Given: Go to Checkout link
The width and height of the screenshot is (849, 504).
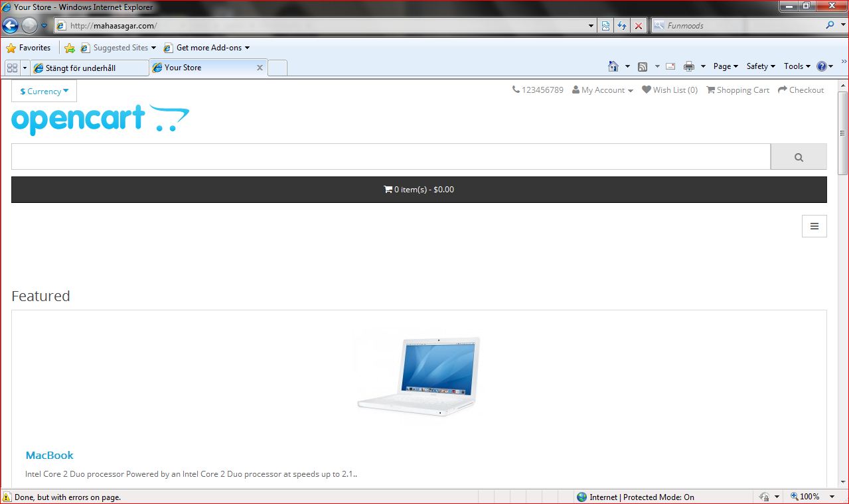Looking at the screenshot, I should point(801,90).
